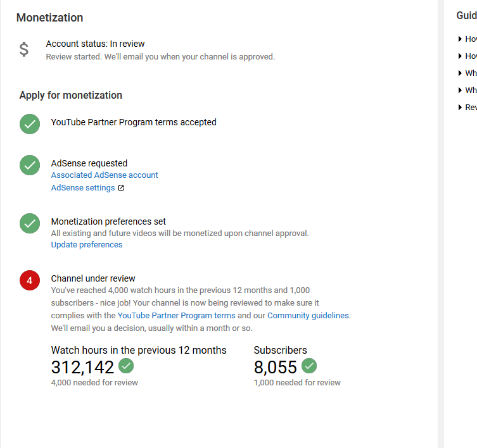Click the green check next to 312,142 watch hours
The width and height of the screenshot is (477, 448).
coord(126,366)
